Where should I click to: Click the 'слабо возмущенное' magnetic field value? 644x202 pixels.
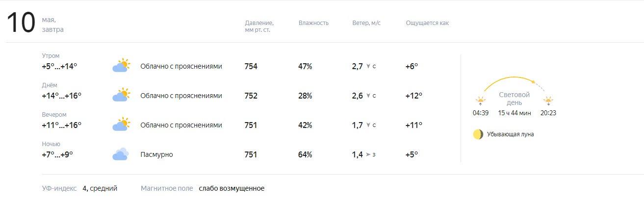(232, 188)
